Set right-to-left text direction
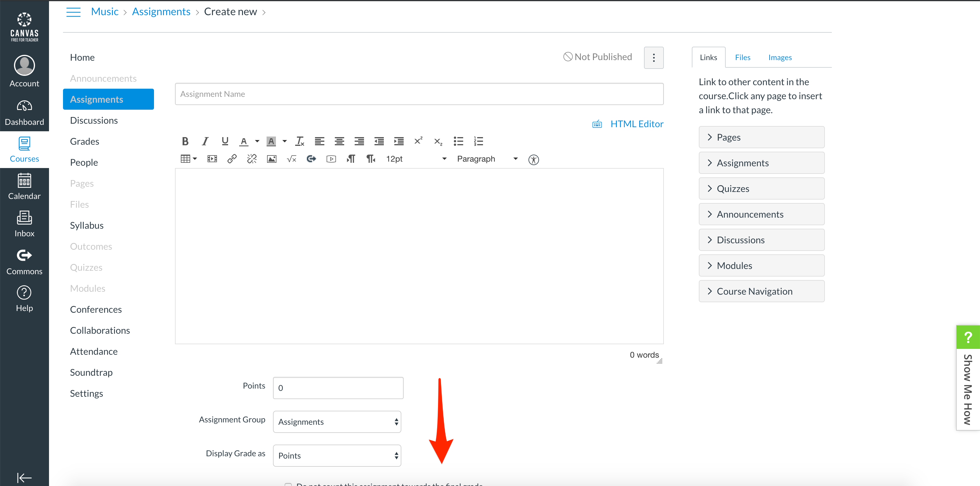The height and width of the screenshot is (486, 980). [x=370, y=159]
